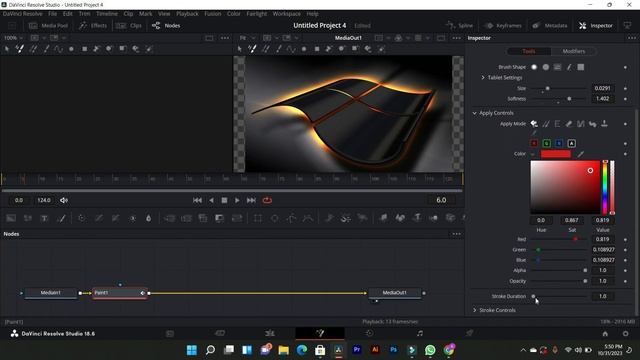Select the Erase apply mode
The image size is (640, 360).
pyautogui.click(x=569, y=124)
